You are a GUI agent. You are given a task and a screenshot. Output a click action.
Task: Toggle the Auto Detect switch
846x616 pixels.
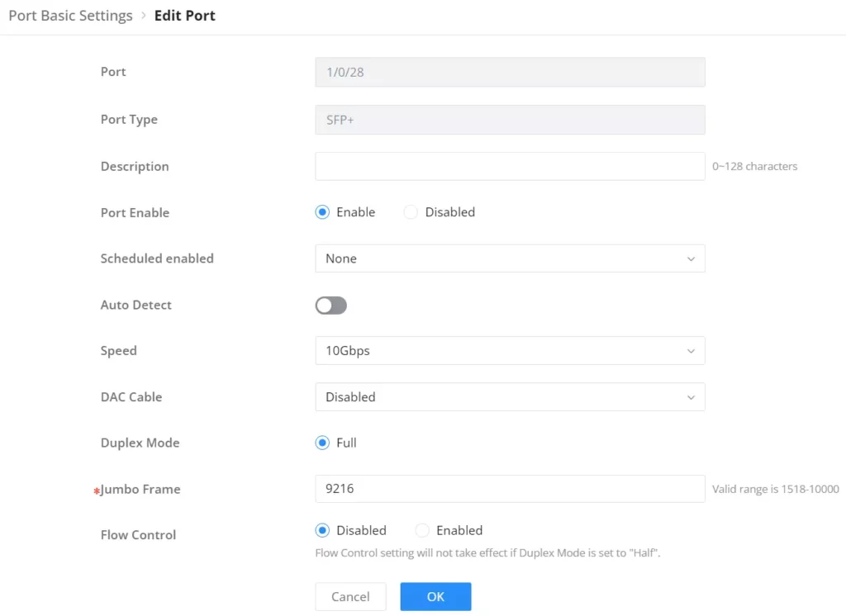pyautogui.click(x=330, y=306)
